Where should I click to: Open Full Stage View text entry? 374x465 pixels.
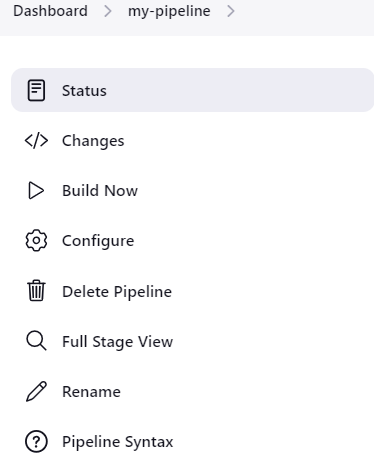click(x=118, y=342)
